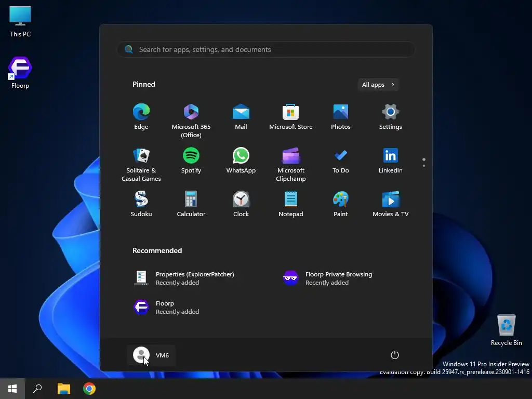The image size is (532, 399).
Task: Open LinkedIn app
Action: 391,161
